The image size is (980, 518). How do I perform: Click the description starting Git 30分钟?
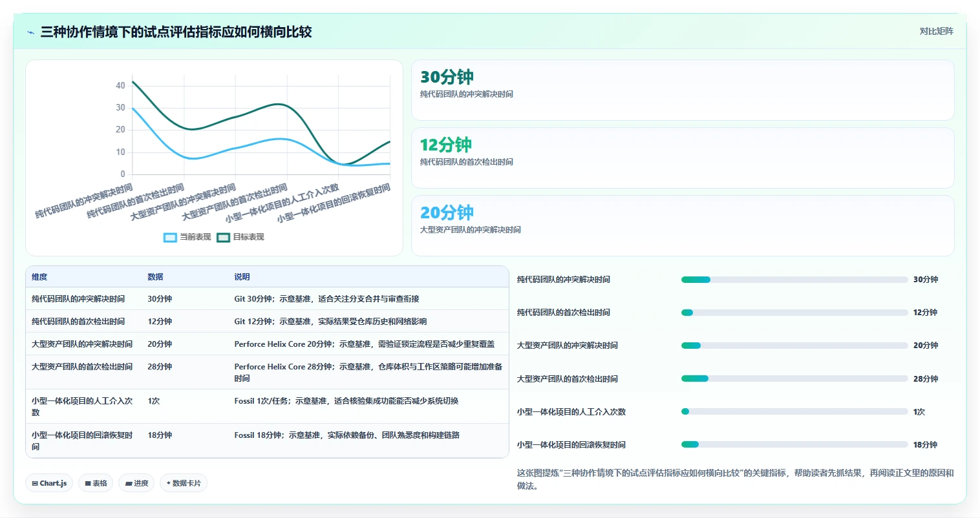pyautogui.click(x=326, y=299)
